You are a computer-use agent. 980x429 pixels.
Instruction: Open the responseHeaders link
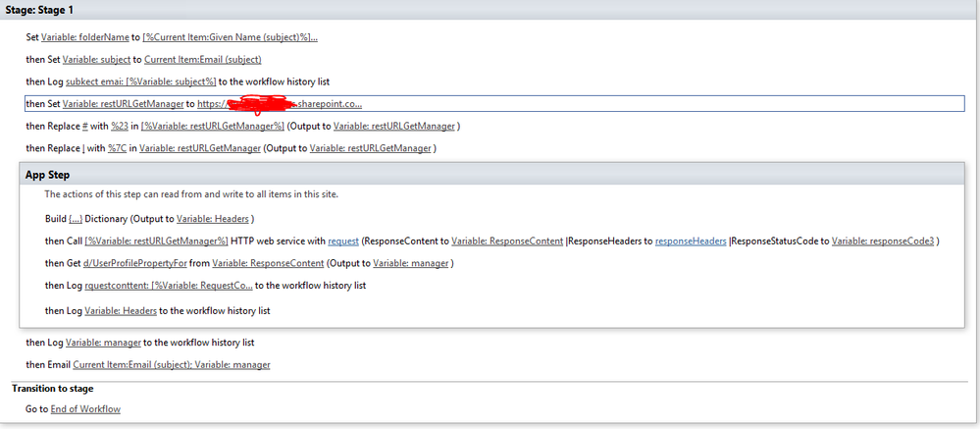[691, 241]
